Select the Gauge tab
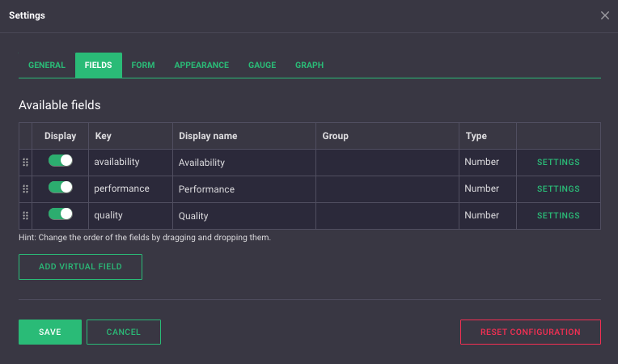The image size is (618, 364). click(x=262, y=66)
